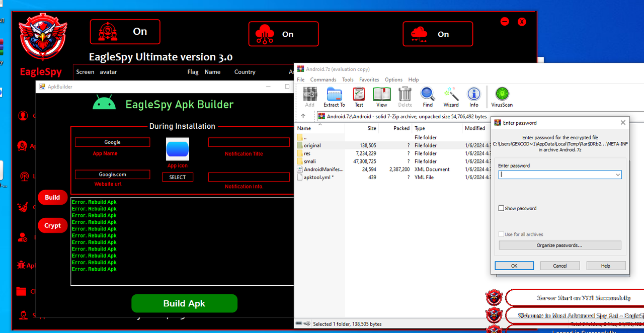Screen dimensions: 644x333
Task: Select the original folder row
Action: 392,145
